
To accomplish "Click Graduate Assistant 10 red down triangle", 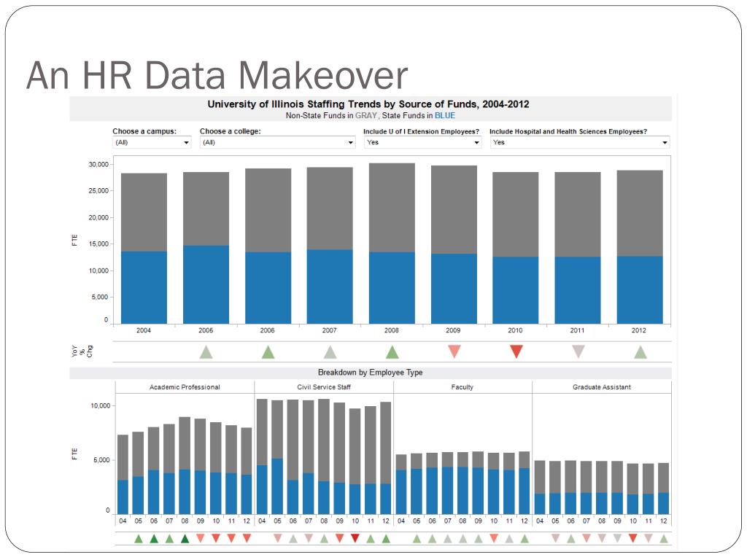I will click(632, 538).
